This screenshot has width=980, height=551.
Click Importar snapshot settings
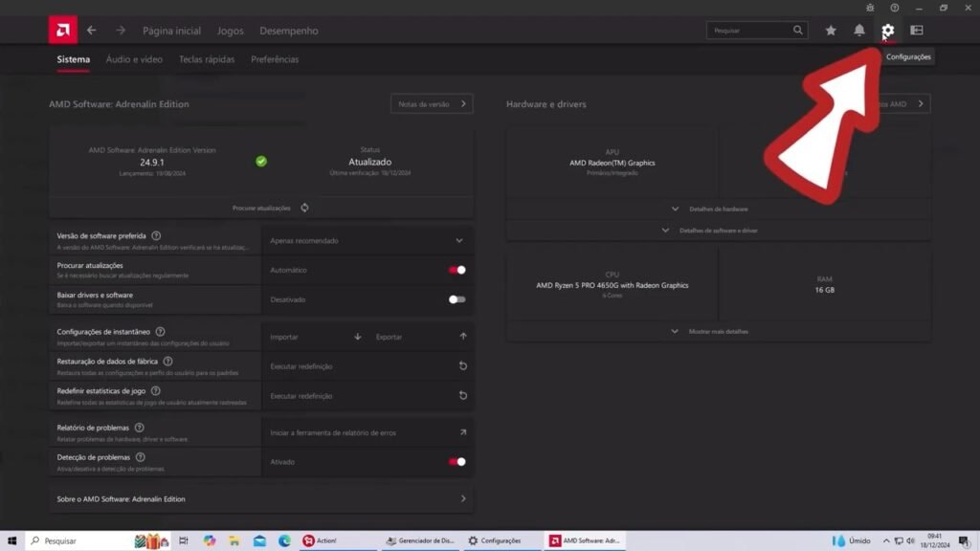[315, 337]
